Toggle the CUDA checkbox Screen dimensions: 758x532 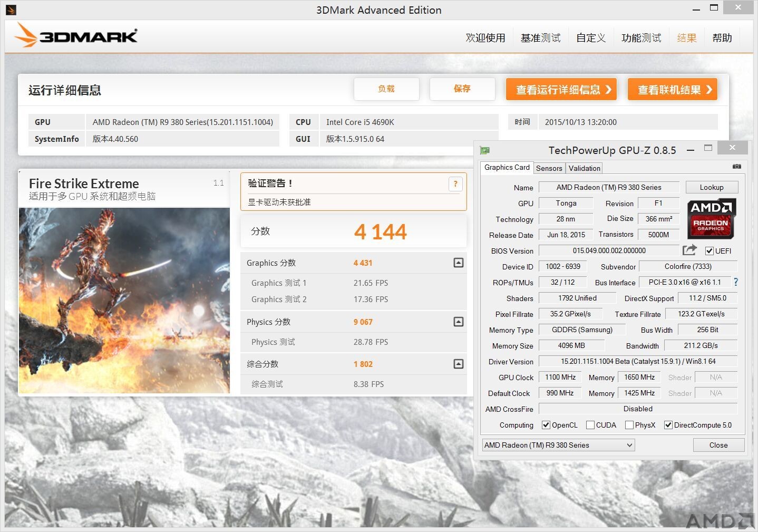coord(590,425)
